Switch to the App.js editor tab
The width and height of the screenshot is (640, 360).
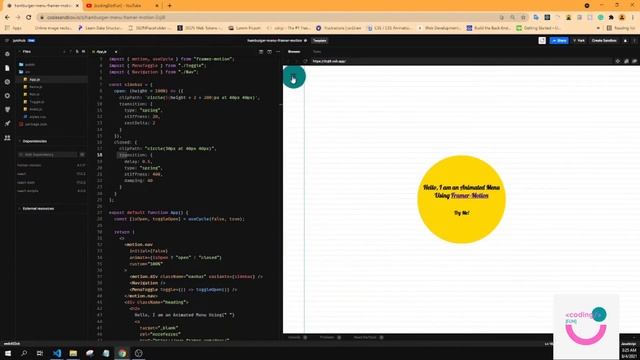click(x=101, y=52)
